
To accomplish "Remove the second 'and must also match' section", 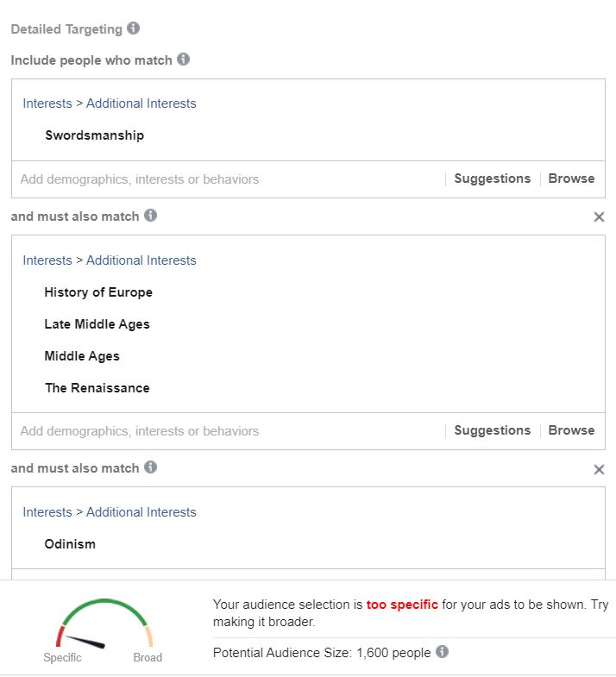I will click(599, 469).
